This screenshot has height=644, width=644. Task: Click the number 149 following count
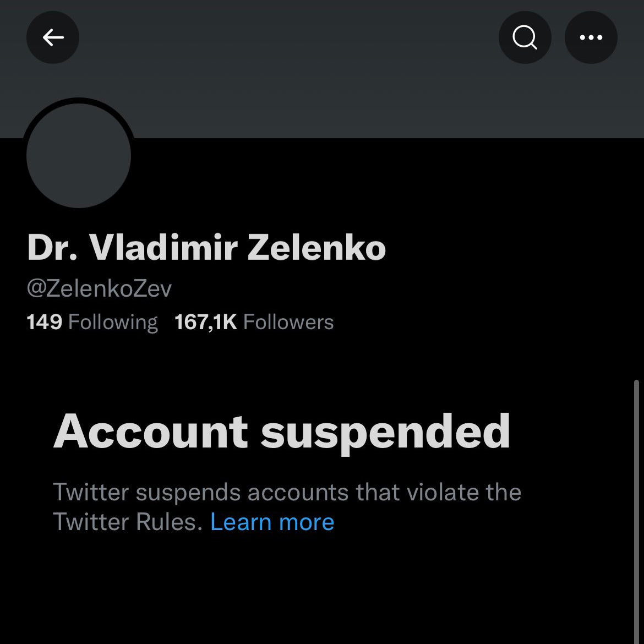(44, 322)
